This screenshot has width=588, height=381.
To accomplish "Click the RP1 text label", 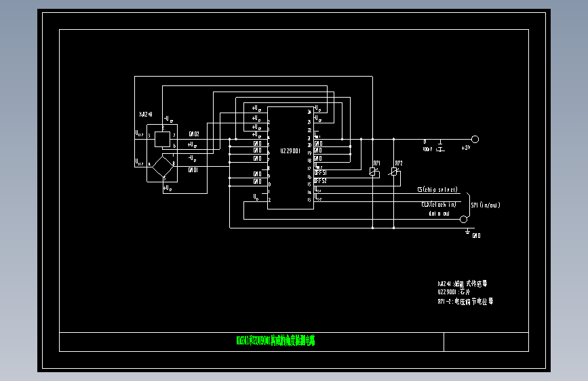I will pos(377,163).
